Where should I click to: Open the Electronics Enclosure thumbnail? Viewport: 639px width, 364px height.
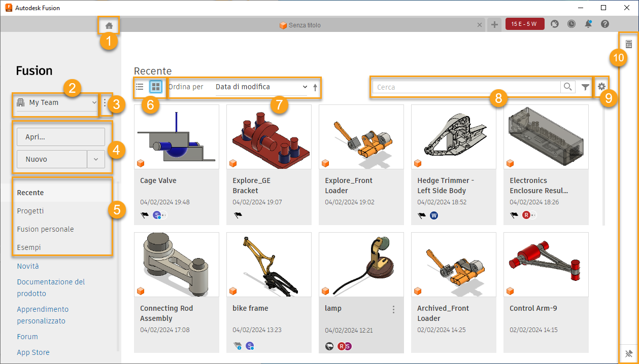(x=546, y=137)
